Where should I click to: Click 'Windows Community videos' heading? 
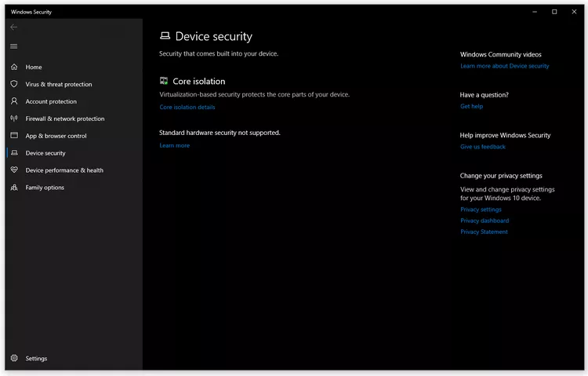click(x=501, y=54)
